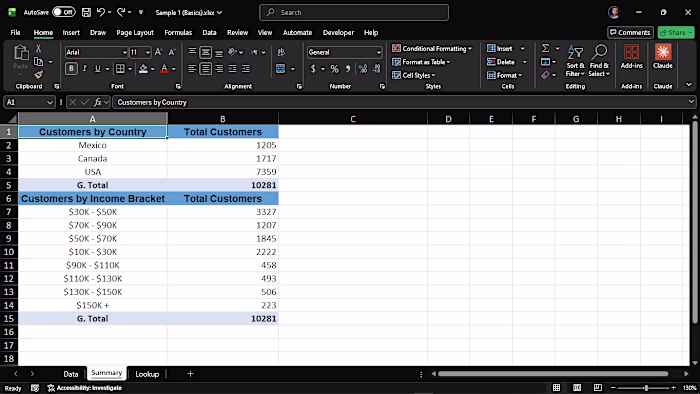Increase indent in Alignment group
The height and width of the screenshot is (394, 700).
246,69
